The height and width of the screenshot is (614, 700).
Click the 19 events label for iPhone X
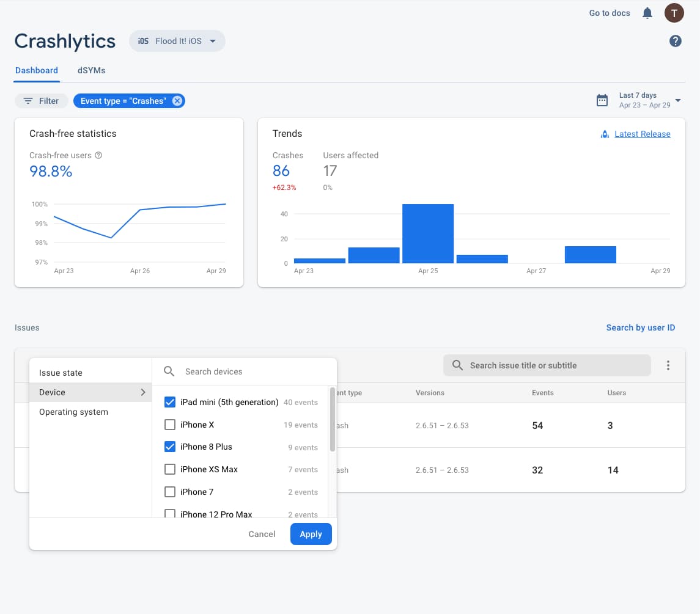pos(300,425)
